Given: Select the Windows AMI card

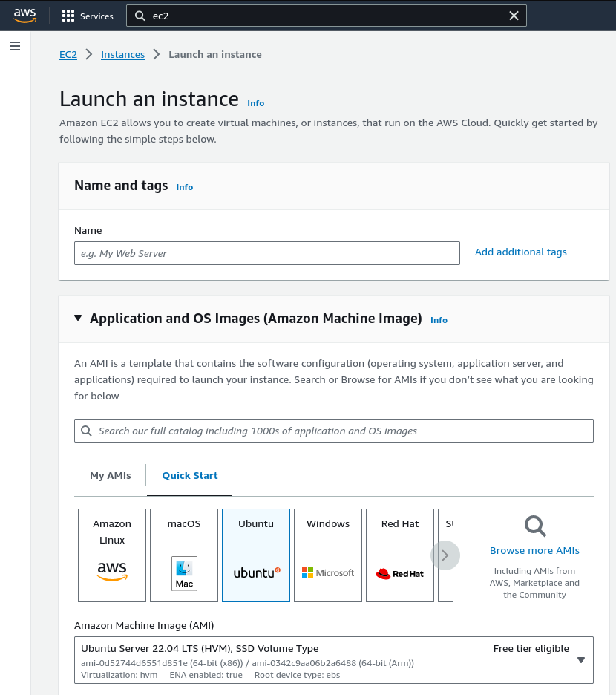Looking at the screenshot, I should click(328, 555).
